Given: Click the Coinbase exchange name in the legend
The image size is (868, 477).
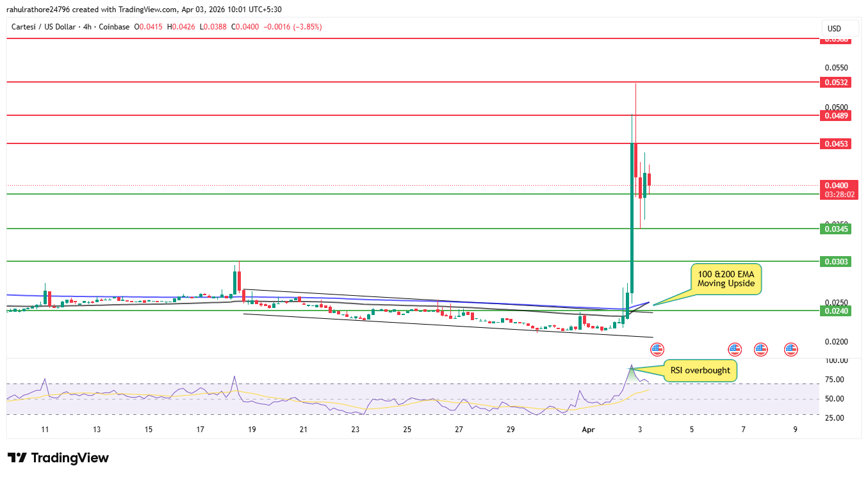Looking at the screenshot, I should (113, 27).
